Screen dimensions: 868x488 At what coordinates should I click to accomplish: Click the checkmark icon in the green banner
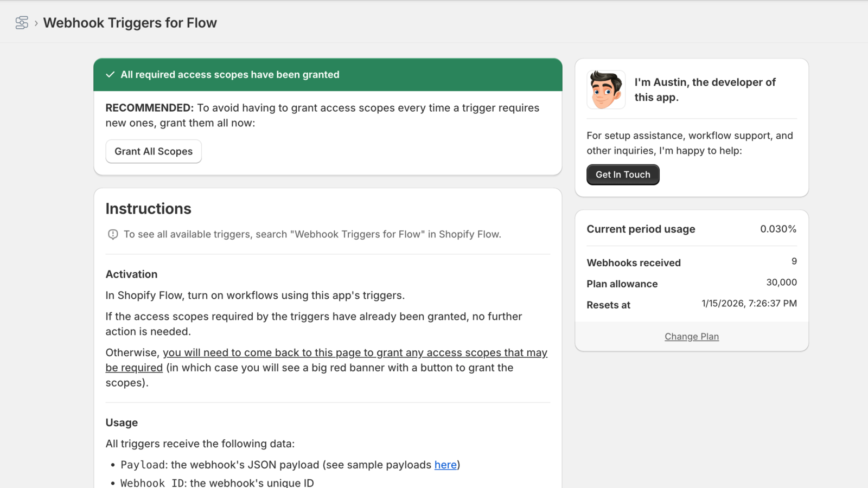click(111, 74)
